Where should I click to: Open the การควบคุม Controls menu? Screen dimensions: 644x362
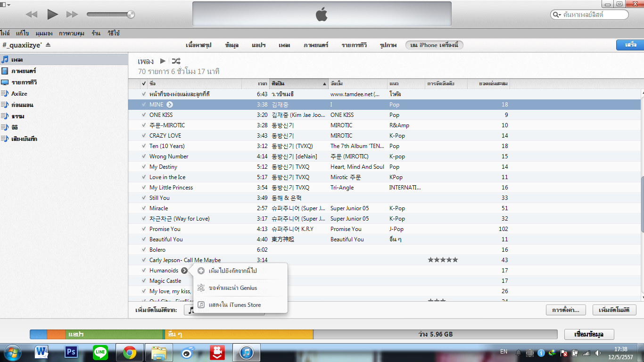pyautogui.click(x=72, y=33)
